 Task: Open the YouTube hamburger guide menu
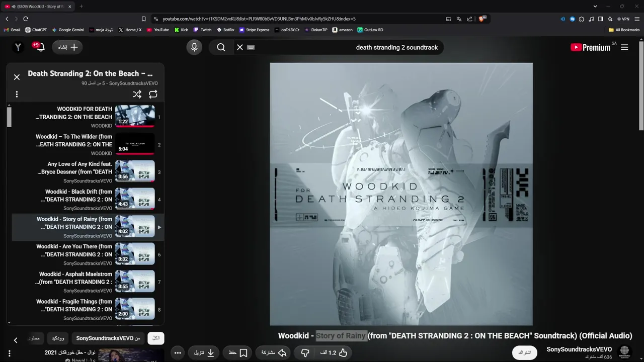point(624,47)
